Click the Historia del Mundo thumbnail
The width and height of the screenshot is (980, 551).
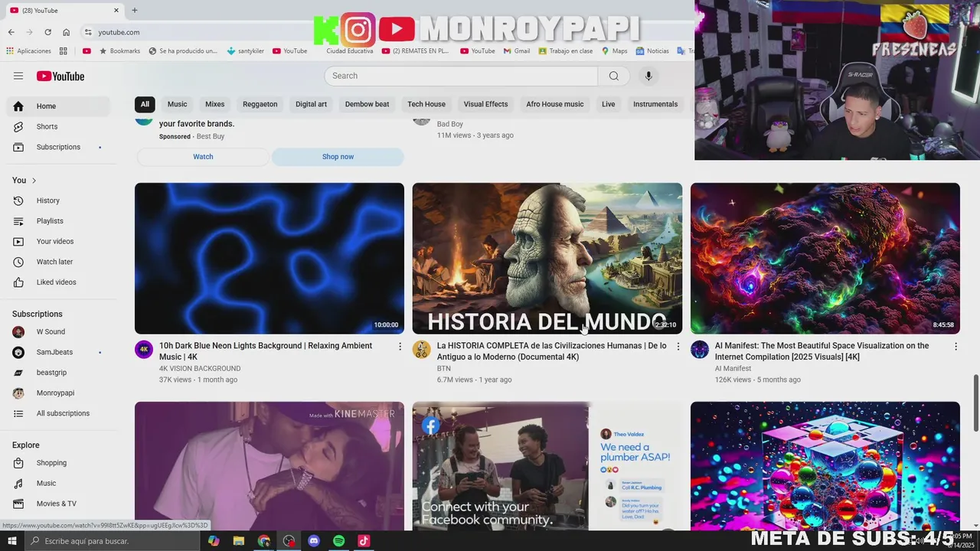tap(547, 259)
